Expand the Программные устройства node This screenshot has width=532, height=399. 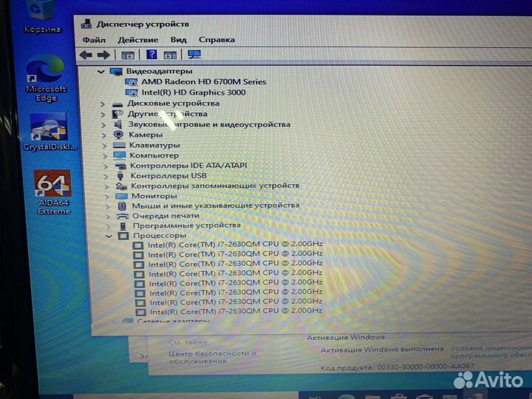point(109,226)
